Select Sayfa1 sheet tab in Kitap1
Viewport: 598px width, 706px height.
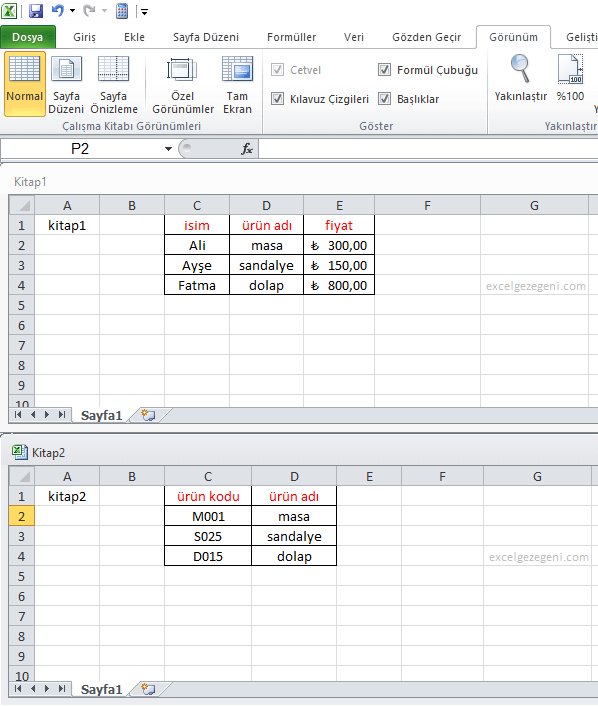(101, 415)
